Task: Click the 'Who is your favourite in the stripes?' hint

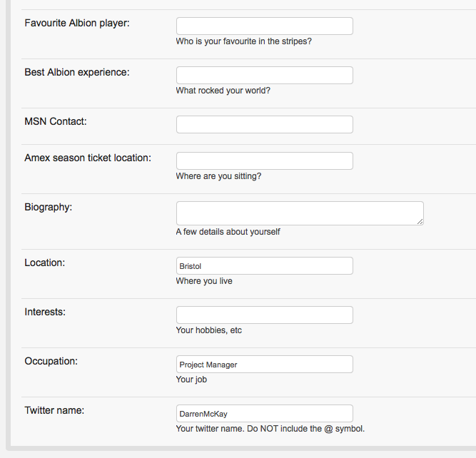Action: [x=244, y=41]
